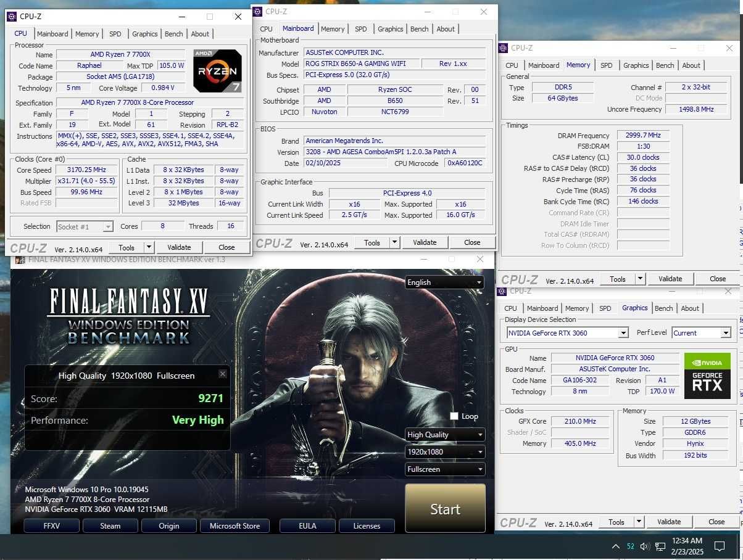Open the Windows notification center
The width and height of the screenshot is (743, 560).
719,546
